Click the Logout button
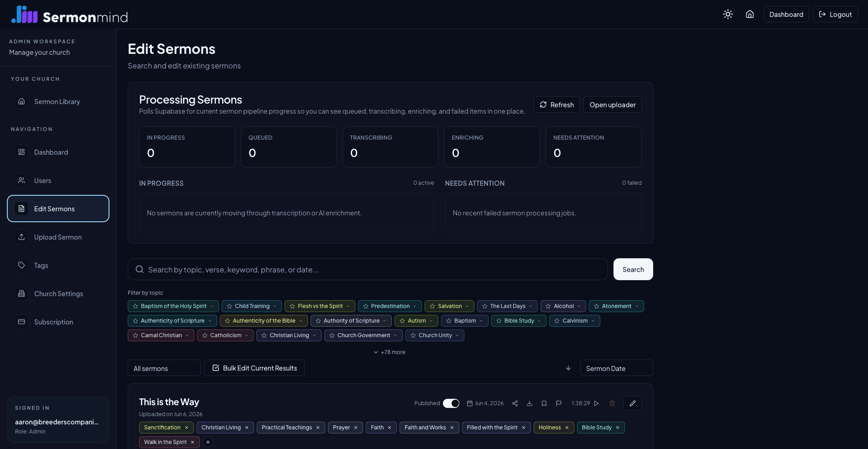 click(x=835, y=14)
